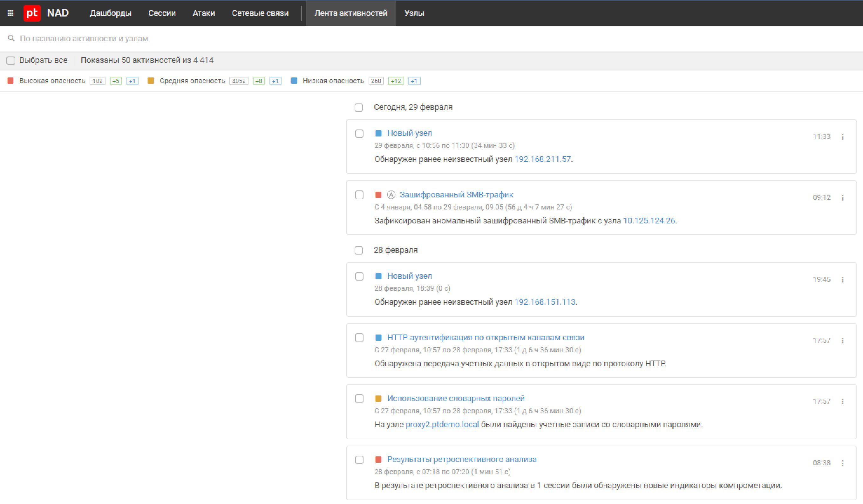Click the search magnifier icon
Screen dimensions: 863x504
pos(11,38)
